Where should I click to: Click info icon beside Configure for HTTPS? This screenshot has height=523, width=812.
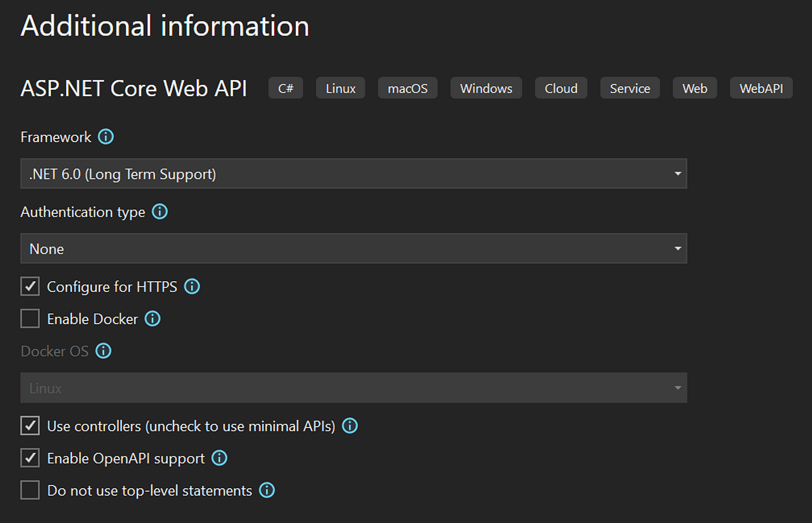click(x=192, y=286)
